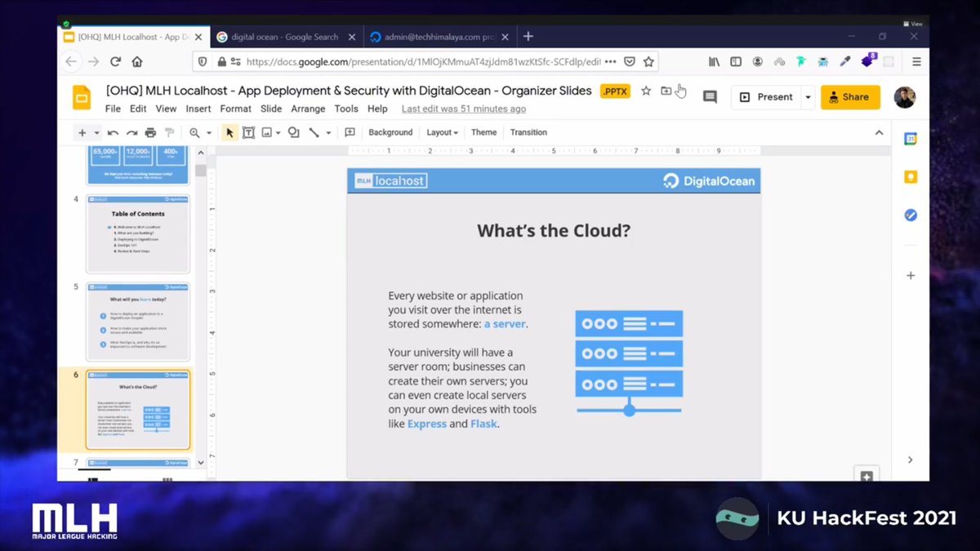Image resolution: width=980 pixels, height=551 pixels.
Task: Switch to digital ocean Google Search tab
Action: [x=285, y=37]
